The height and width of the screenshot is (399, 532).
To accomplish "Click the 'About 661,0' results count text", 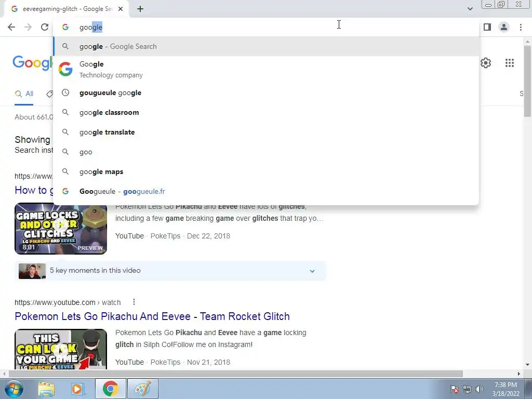I will tap(34, 117).
